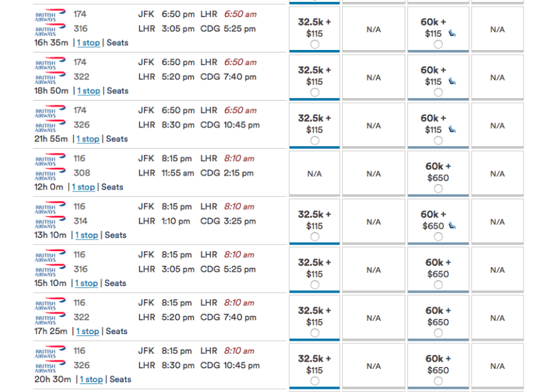Open 1 stop details for 16h 35m flight
The height and width of the screenshot is (392, 542).
[89, 43]
